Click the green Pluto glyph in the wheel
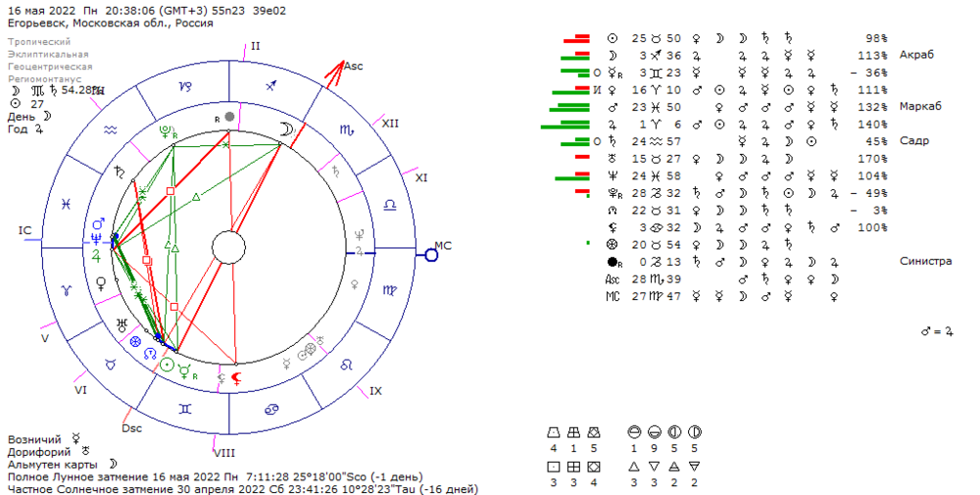980x495 pixels. tap(167, 132)
